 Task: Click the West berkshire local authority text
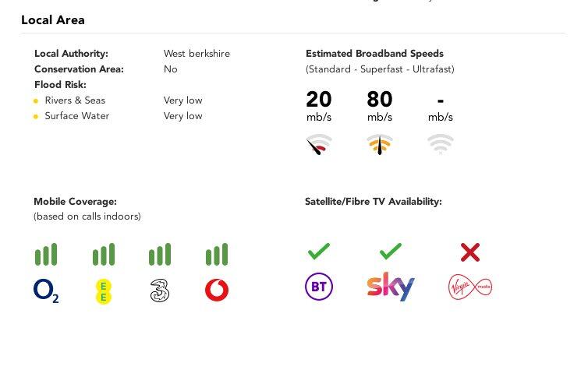197,54
